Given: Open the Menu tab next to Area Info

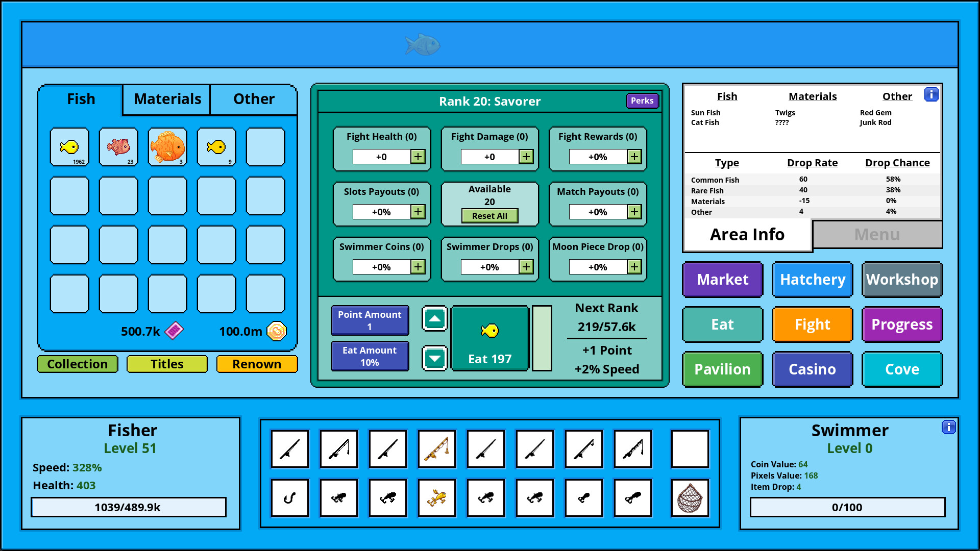Looking at the screenshot, I should click(876, 234).
